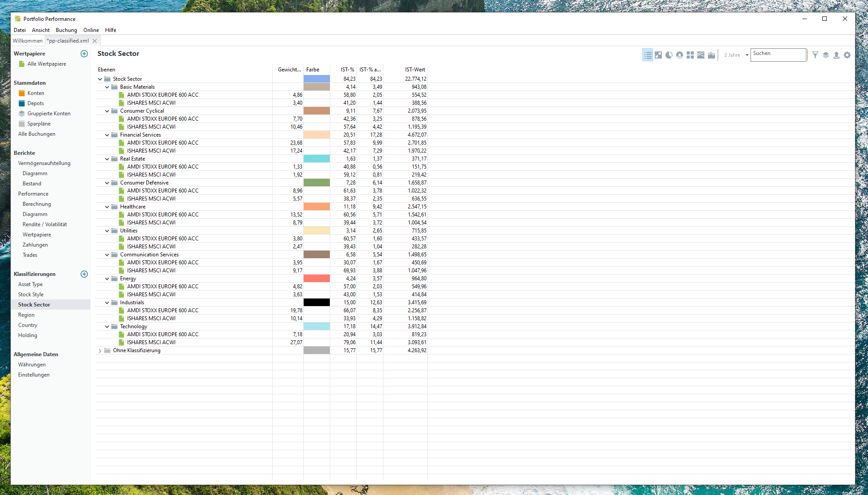868x495 pixels.
Task: Open the rebalancing view icon
Action: pyautogui.click(x=658, y=55)
